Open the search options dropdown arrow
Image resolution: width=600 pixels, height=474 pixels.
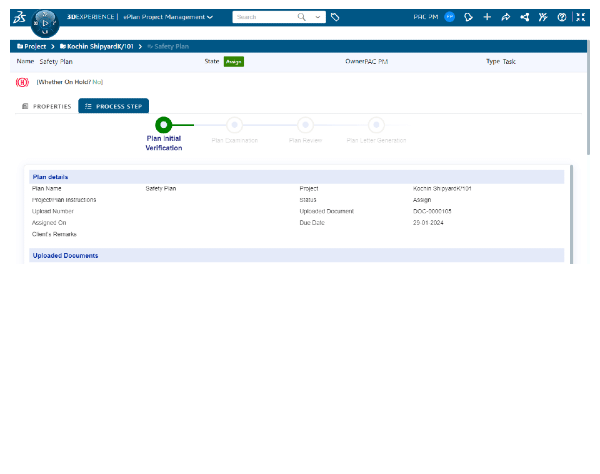pyautogui.click(x=318, y=17)
